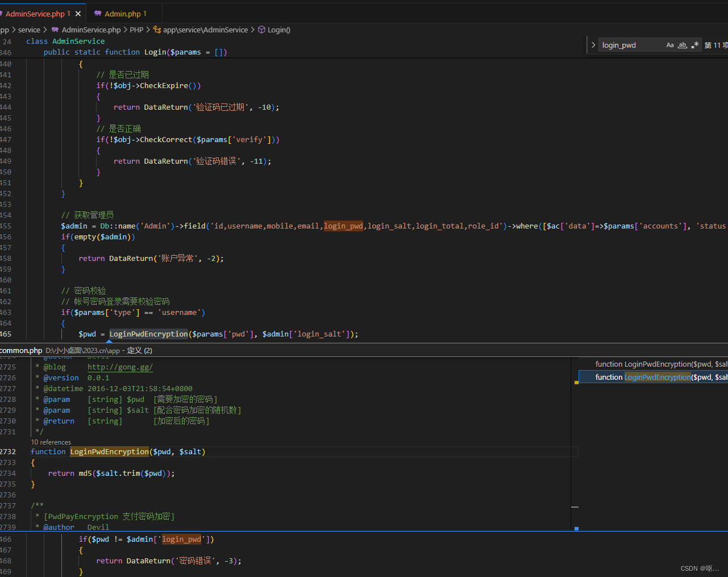Screen dimensions: 728x577
Task: Open the service folder breadcrumb dropdown
Action: tap(29, 30)
